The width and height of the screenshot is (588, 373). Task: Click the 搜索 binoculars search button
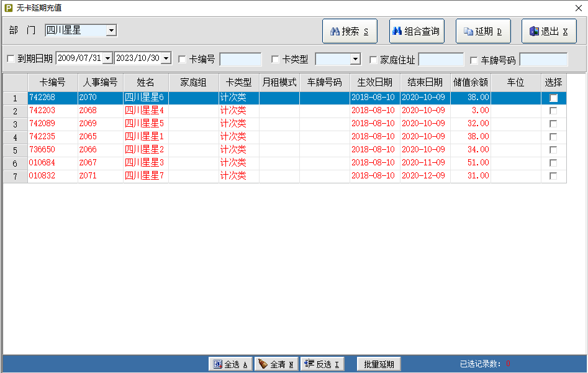[x=350, y=31]
